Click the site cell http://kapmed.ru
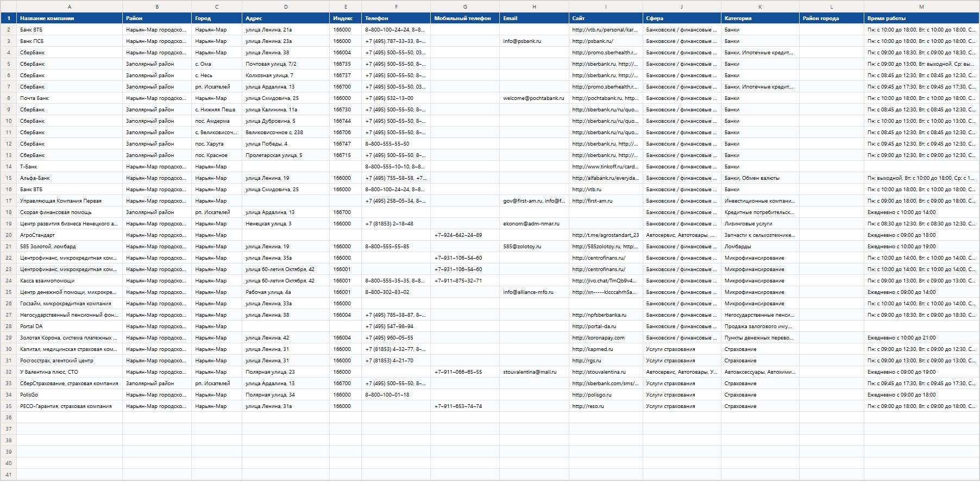The width and height of the screenshot is (980, 490). [606, 349]
